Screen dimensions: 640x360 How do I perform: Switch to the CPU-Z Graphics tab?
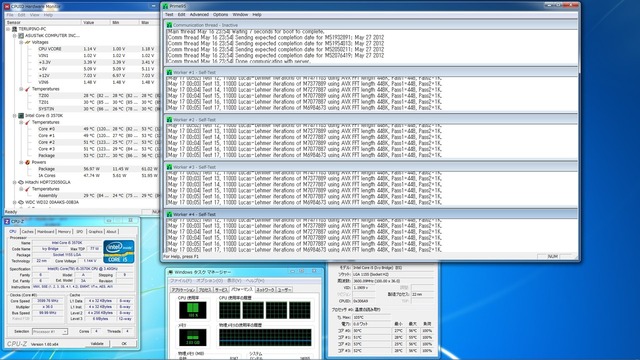(96, 231)
